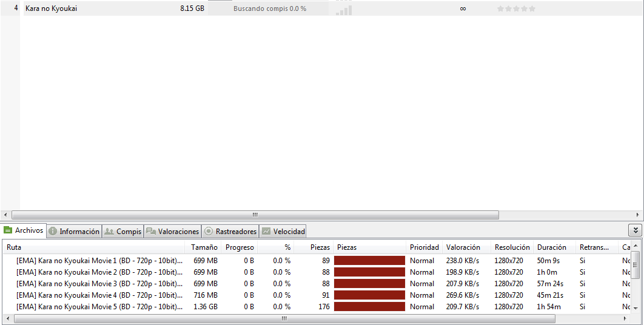Click the 45m 21s duration cell

tap(551, 295)
